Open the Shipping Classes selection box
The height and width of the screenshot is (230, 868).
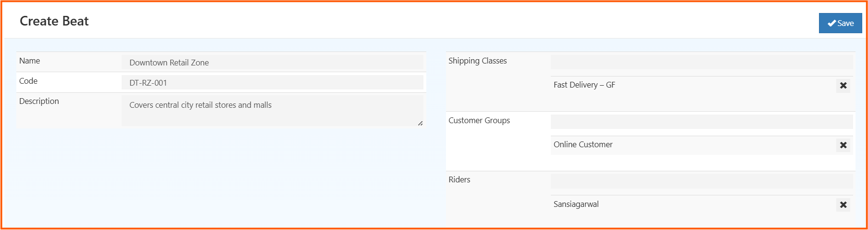(x=701, y=62)
